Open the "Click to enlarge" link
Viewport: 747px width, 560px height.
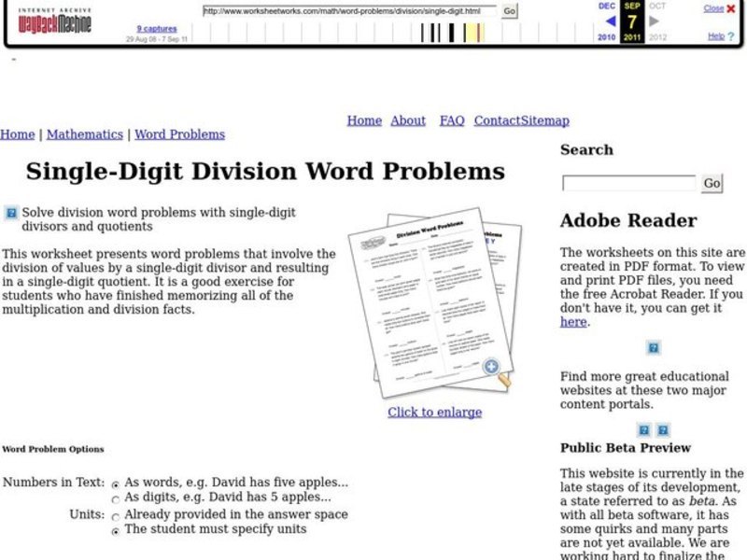[x=435, y=413]
